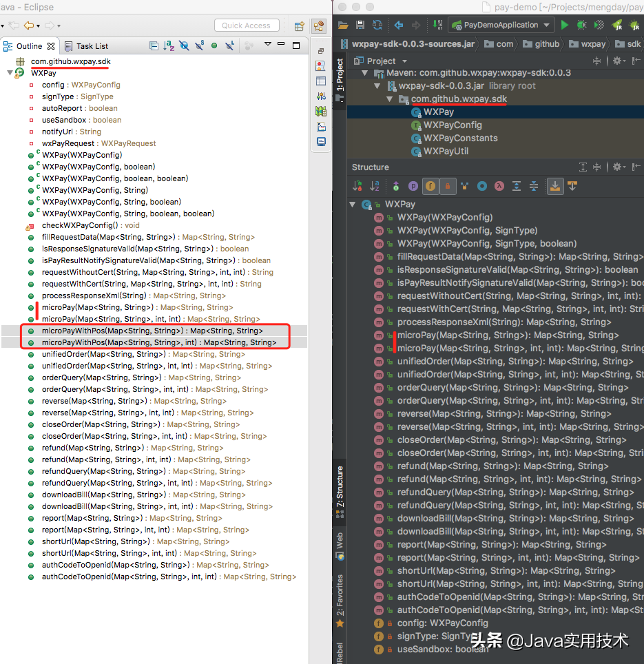The image size is (644, 664).
Task: Click JRebel Run rocket icon in IntelliJ
Action: pyautogui.click(x=617, y=25)
